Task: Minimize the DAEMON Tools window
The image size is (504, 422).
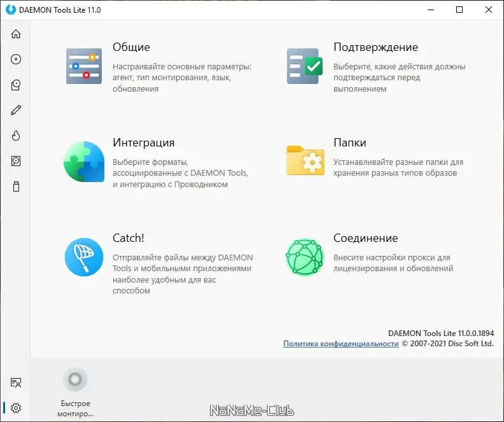Action: 431,10
